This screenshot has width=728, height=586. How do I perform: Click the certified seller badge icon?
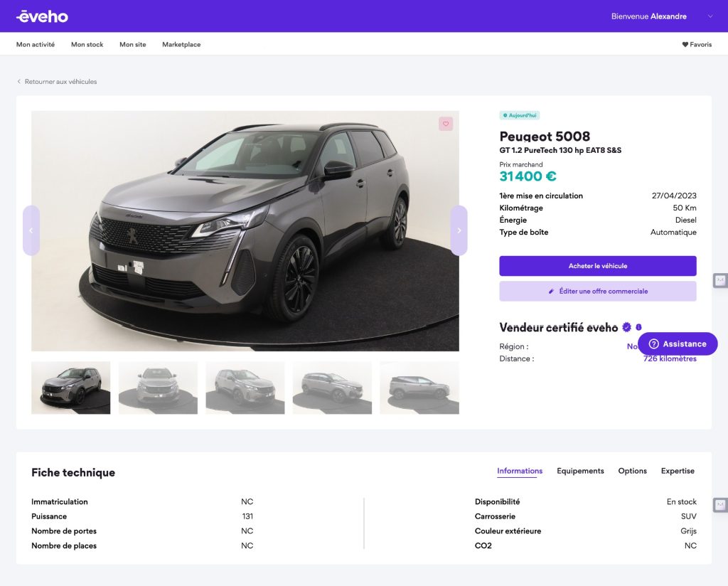click(627, 327)
